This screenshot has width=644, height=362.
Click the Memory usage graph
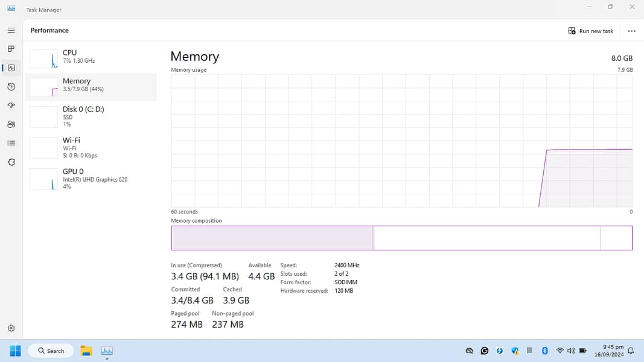tap(401, 141)
